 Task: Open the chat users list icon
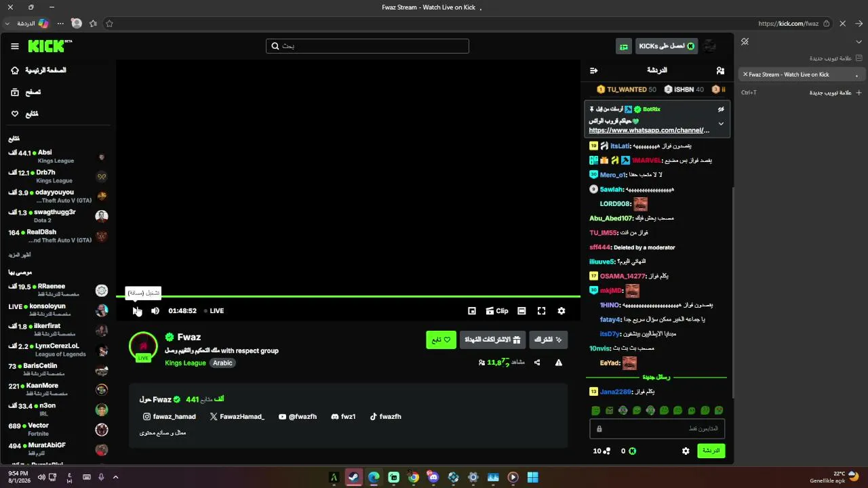[720, 70]
